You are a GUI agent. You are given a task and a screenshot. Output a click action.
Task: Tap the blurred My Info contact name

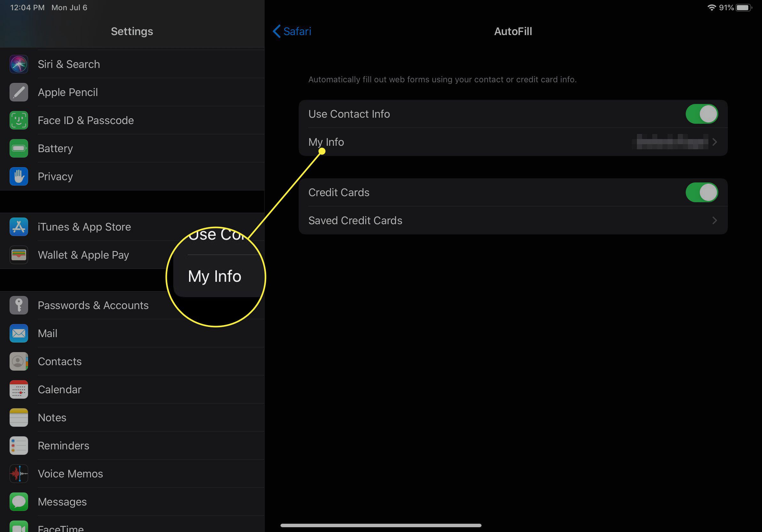pyautogui.click(x=672, y=142)
